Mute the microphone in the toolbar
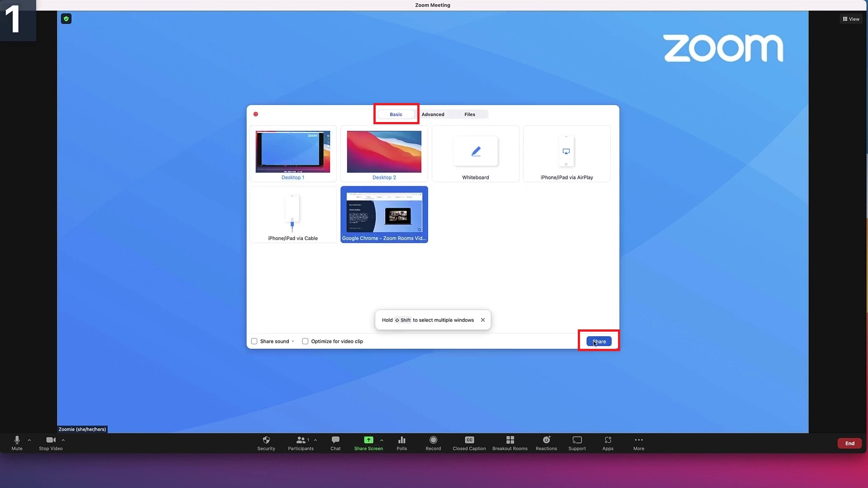 click(x=17, y=443)
